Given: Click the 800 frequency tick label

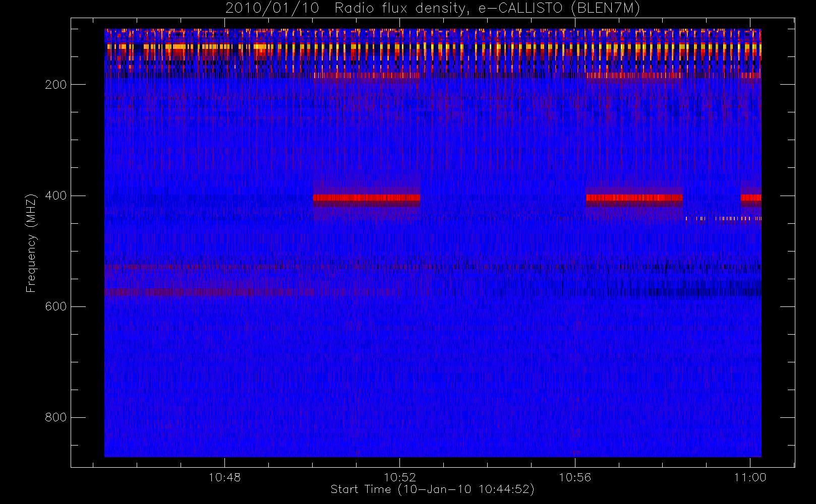Looking at the screenshot, I should [56, 417].
